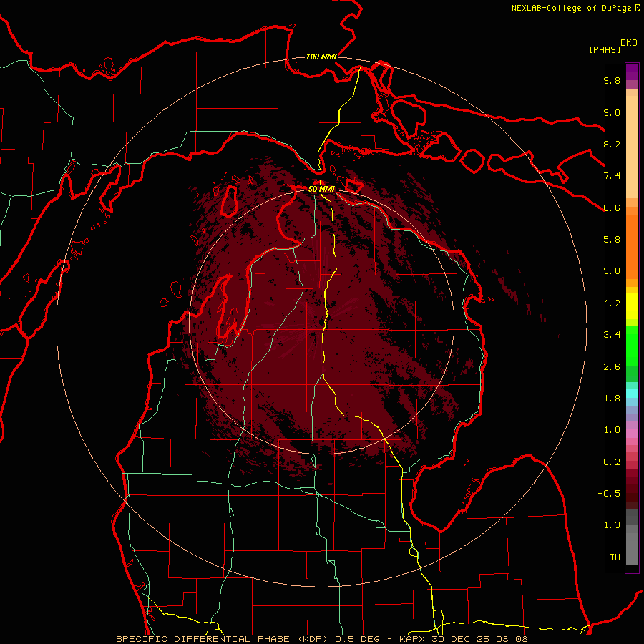644x644 pixels.
Task: Click the SPECIFIC DIFFERENTIAL PHASE (KDP) caption
Action: [222, 639]
